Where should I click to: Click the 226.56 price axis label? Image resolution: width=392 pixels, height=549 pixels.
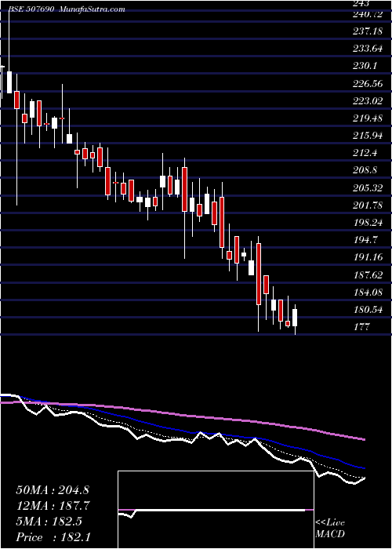(367, 84)
